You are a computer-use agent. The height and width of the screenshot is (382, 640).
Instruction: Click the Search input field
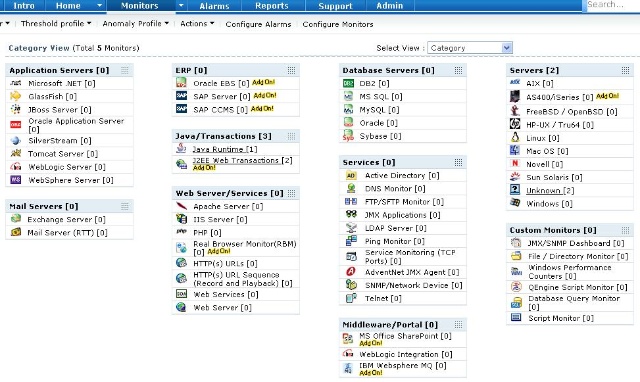[x=612, y=5]
